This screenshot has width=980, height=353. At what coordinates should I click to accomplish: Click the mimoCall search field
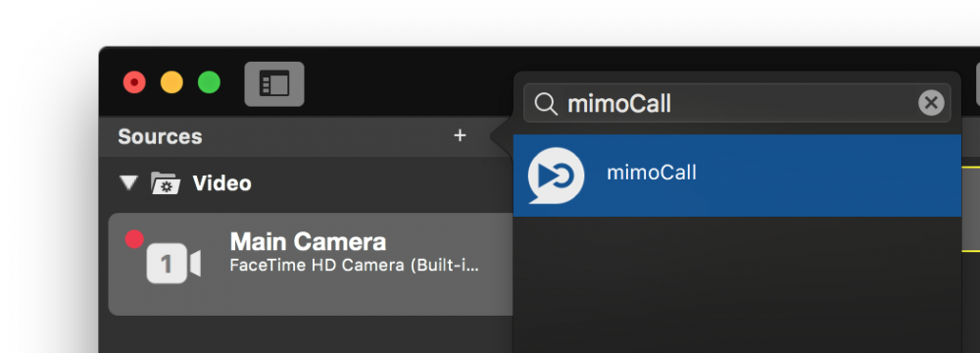(737, 103)
